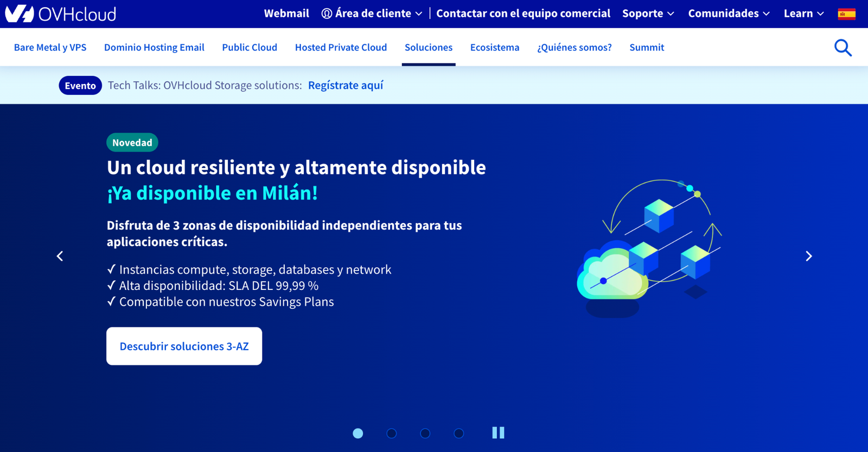This screenshot has height=452, width=868.
Task: Select the second carousel dot
Action: coord(392,433)
